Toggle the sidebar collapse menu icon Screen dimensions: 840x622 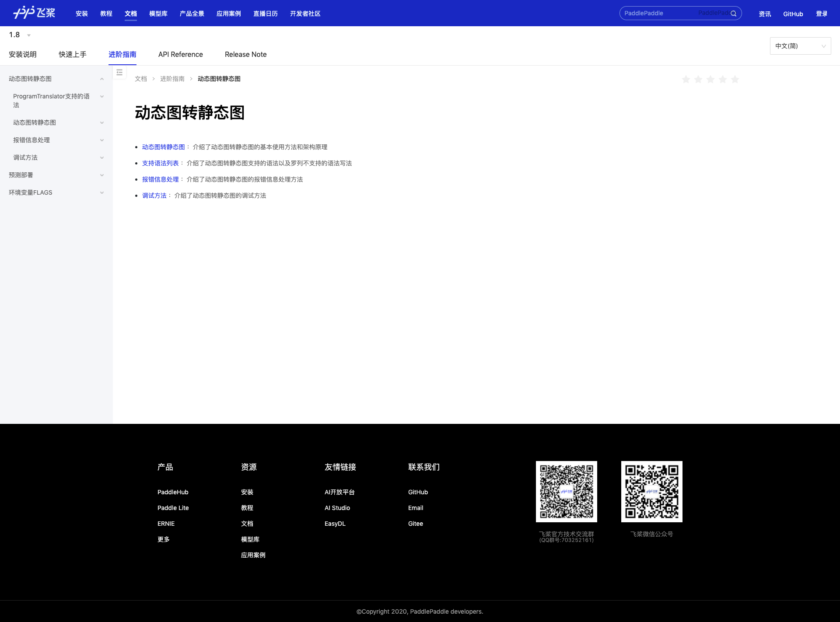click(119, 73)
